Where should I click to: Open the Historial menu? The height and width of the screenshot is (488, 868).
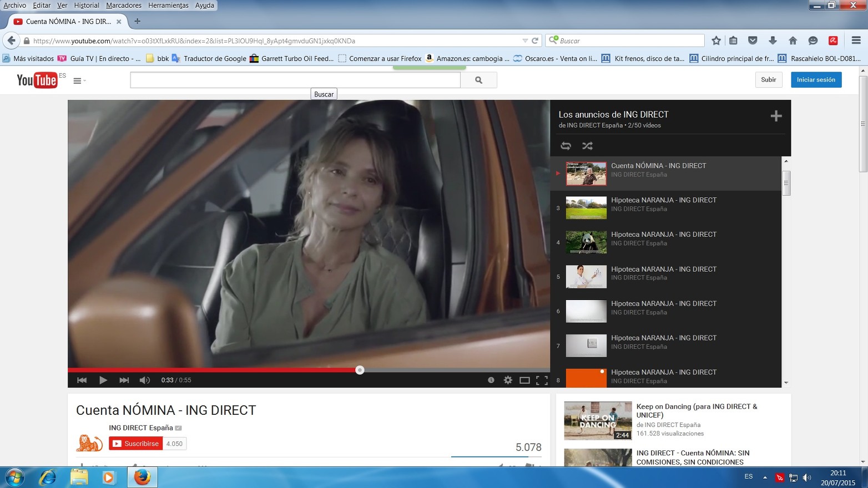pos(87,6)
